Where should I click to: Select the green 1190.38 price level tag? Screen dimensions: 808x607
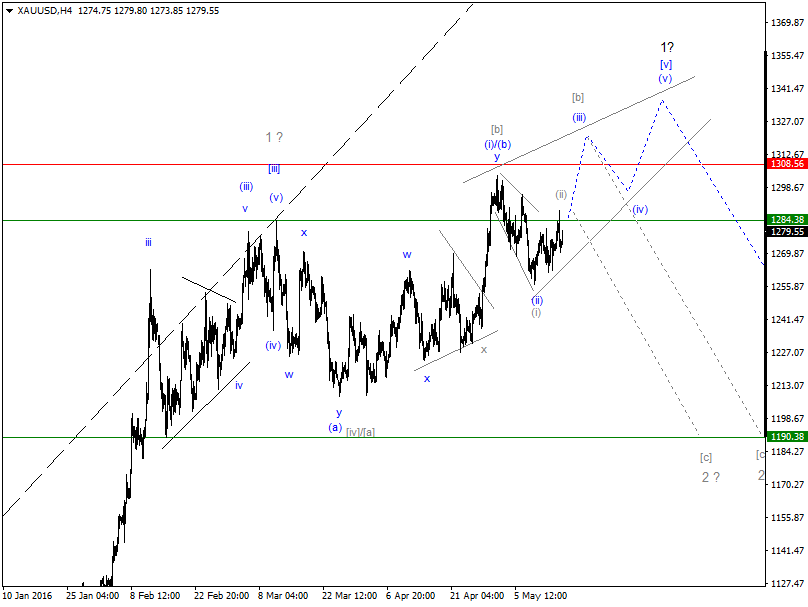click(x=786, y=437)
